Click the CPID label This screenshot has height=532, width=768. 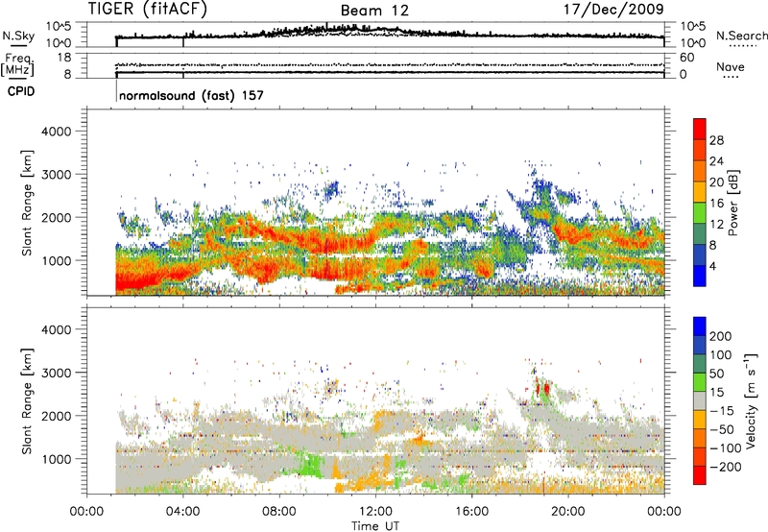[x=21, y=91]
